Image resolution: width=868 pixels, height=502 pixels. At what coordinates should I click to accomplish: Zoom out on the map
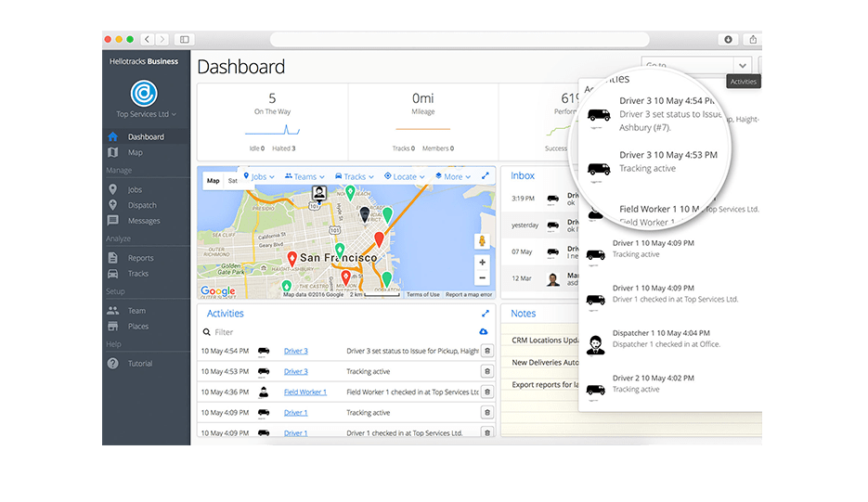(482, 277)
